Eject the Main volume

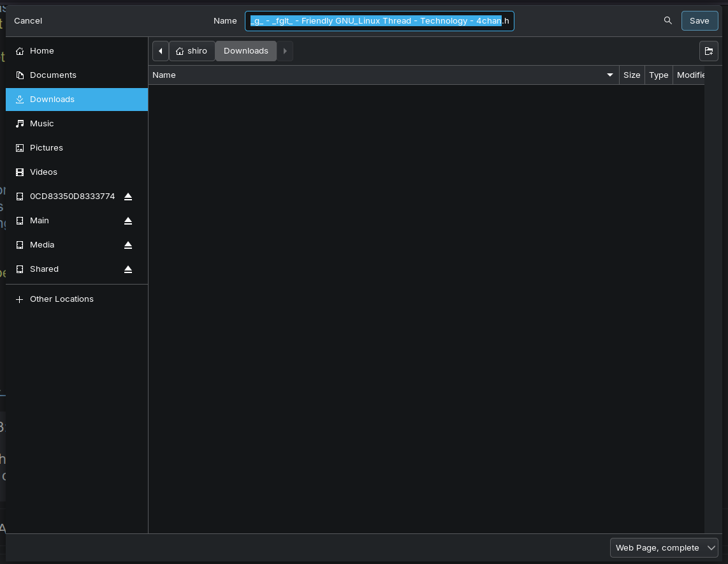[x=128, y=221]
